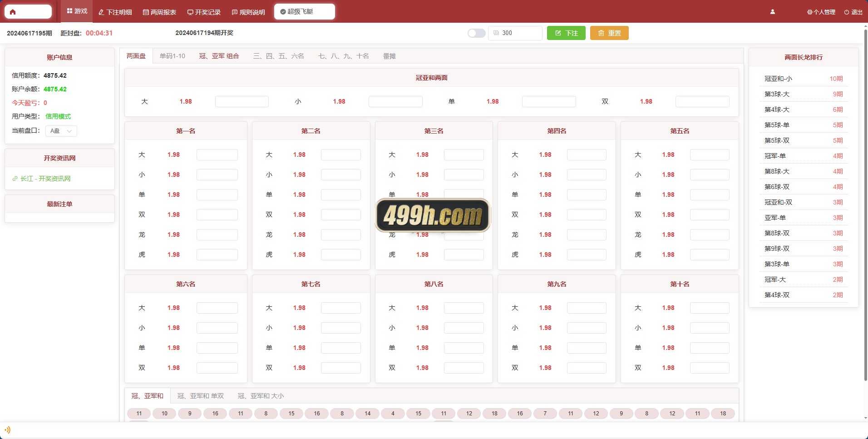
Task: Expand the 当前盘口 A盘 dropdown
Action: 61,131
